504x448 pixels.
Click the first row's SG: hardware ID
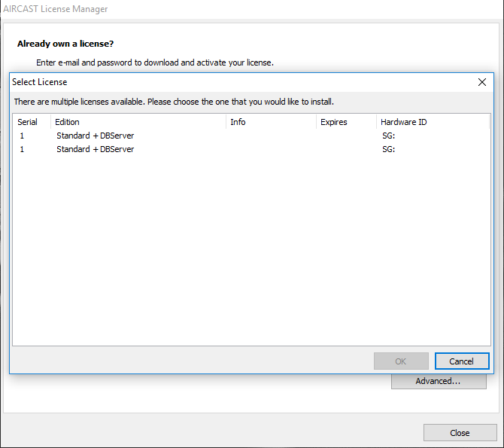coord(389,136)
